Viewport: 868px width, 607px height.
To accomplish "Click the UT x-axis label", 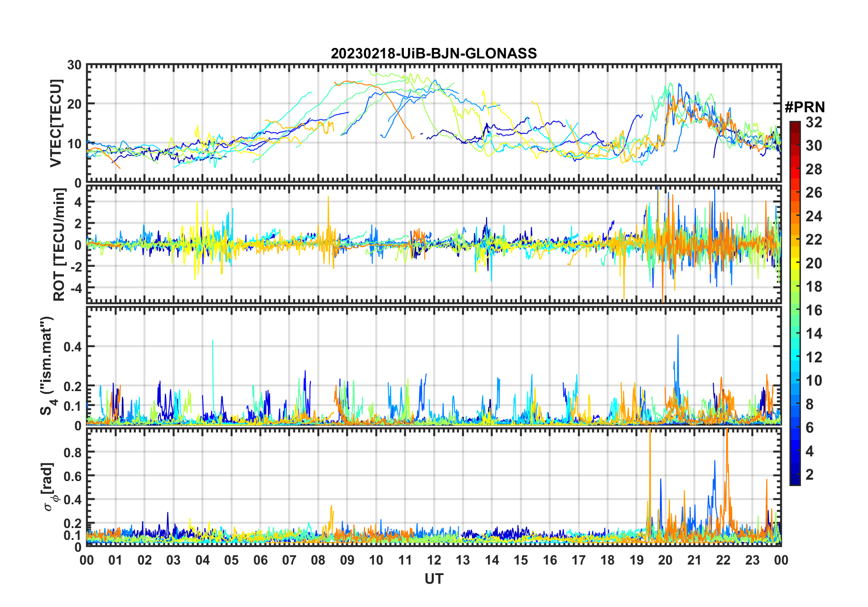I will pyautogui.click(x=434, y=579).
